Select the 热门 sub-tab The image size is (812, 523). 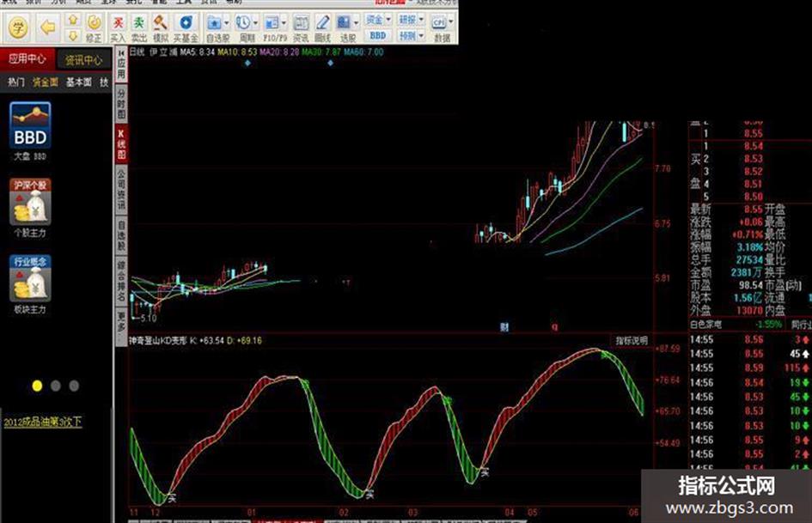pyautogui.click(x=16, y=82)
